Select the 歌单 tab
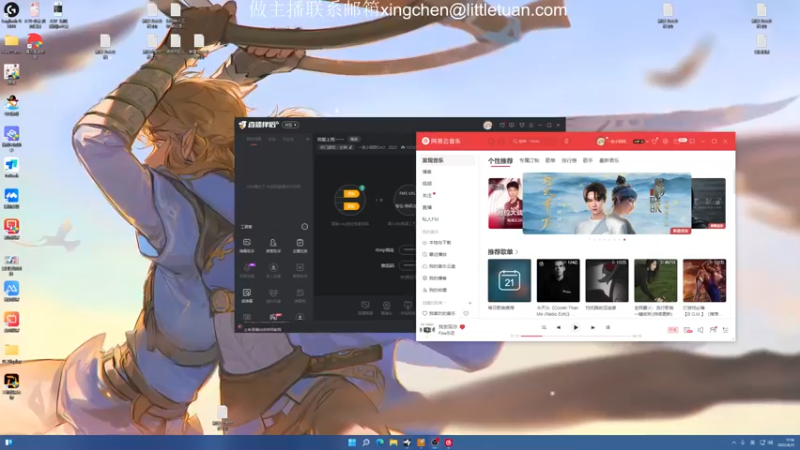 pos(550,161)
